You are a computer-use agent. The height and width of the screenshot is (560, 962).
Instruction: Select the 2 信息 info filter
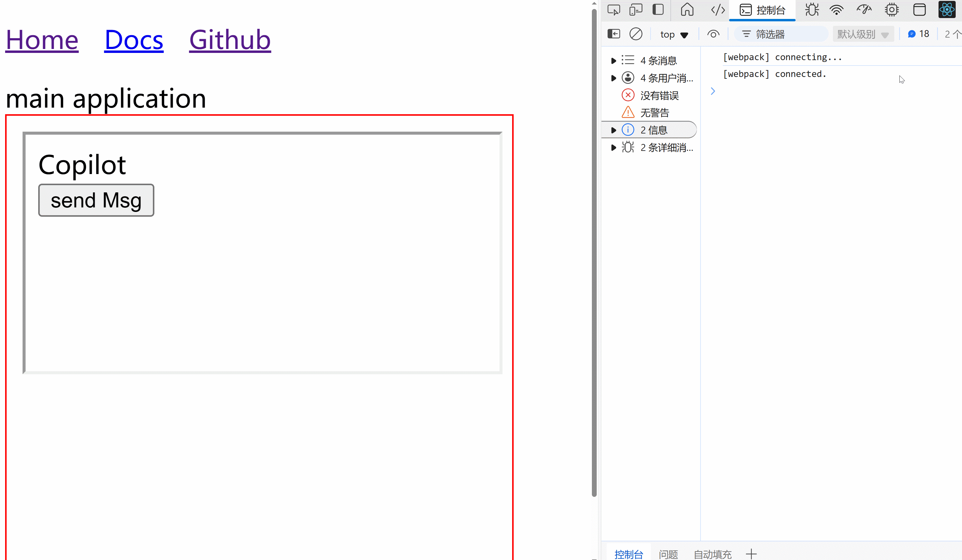pyautogui.click(x=654, y=130)
